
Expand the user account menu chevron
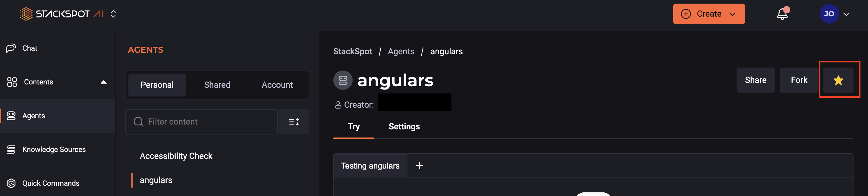coord(846,14)
